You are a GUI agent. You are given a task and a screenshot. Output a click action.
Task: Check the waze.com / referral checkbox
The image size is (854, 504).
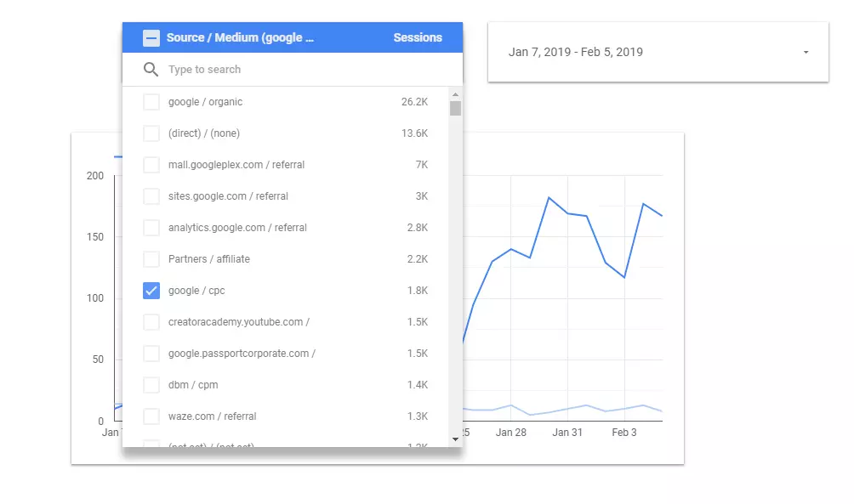[x=151, y=416]
